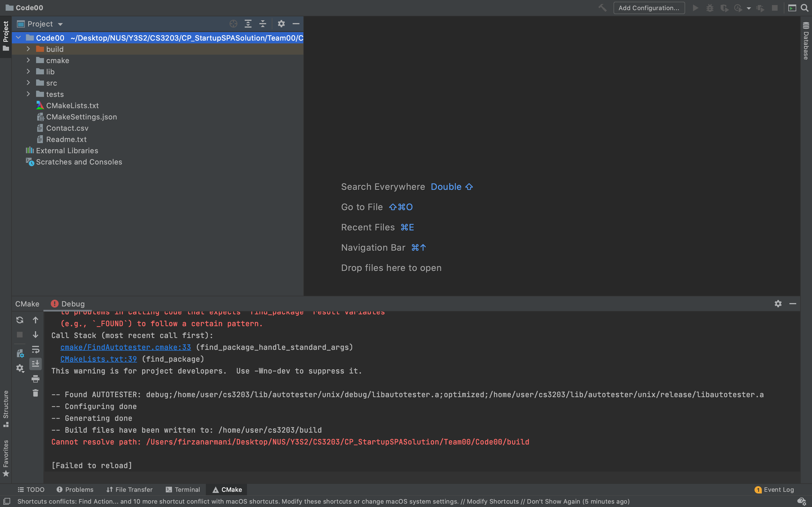This screenshot has height=507, width=812.
Task: Expand the build folder in project tree
Action: [x=27, y=48]
